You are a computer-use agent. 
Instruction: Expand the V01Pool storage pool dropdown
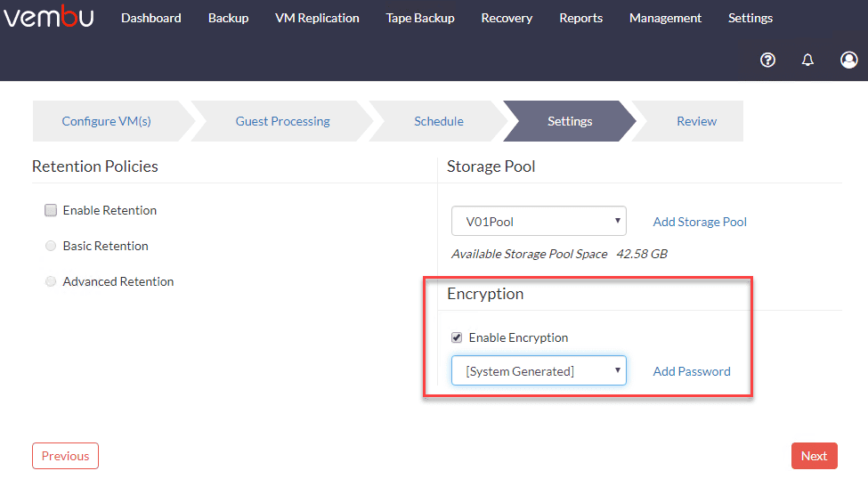coord(539,222)
